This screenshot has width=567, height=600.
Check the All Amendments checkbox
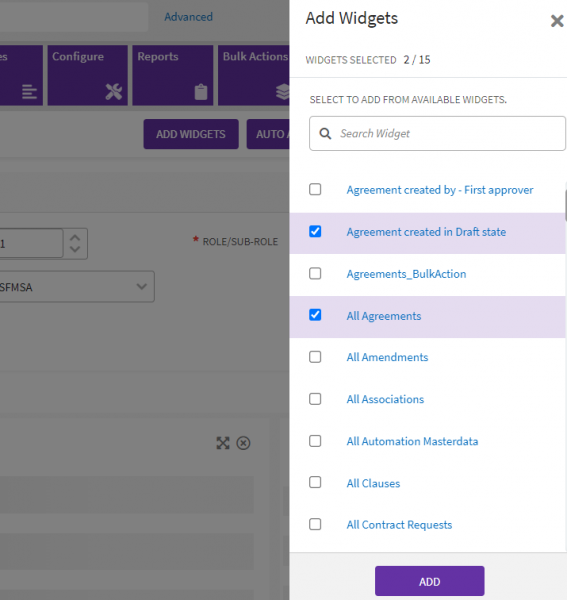[315, 357]
